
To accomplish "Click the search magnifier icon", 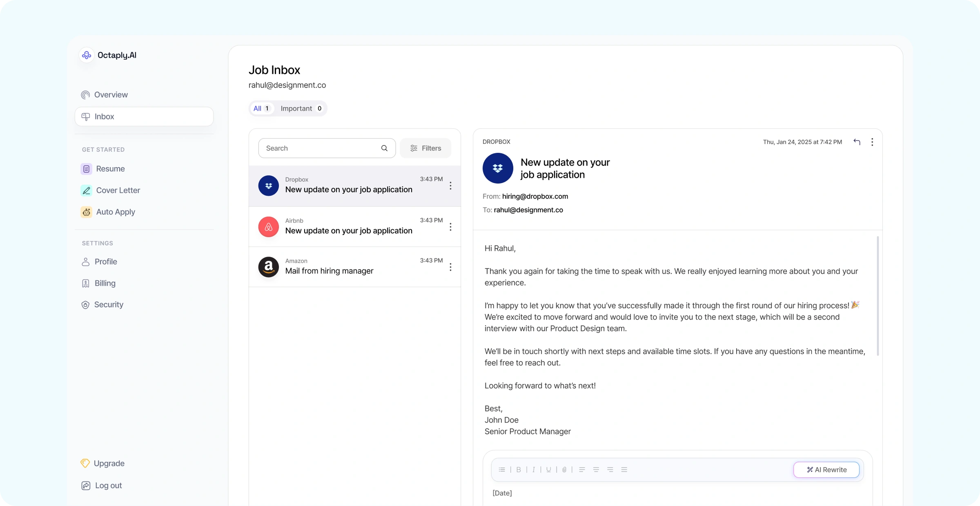I will click(x=384, y=148).
